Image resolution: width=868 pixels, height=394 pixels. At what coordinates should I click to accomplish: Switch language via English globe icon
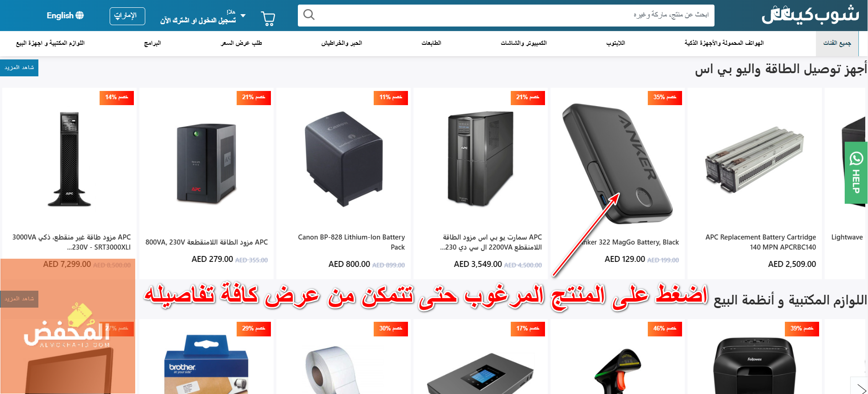coord(65,16)
